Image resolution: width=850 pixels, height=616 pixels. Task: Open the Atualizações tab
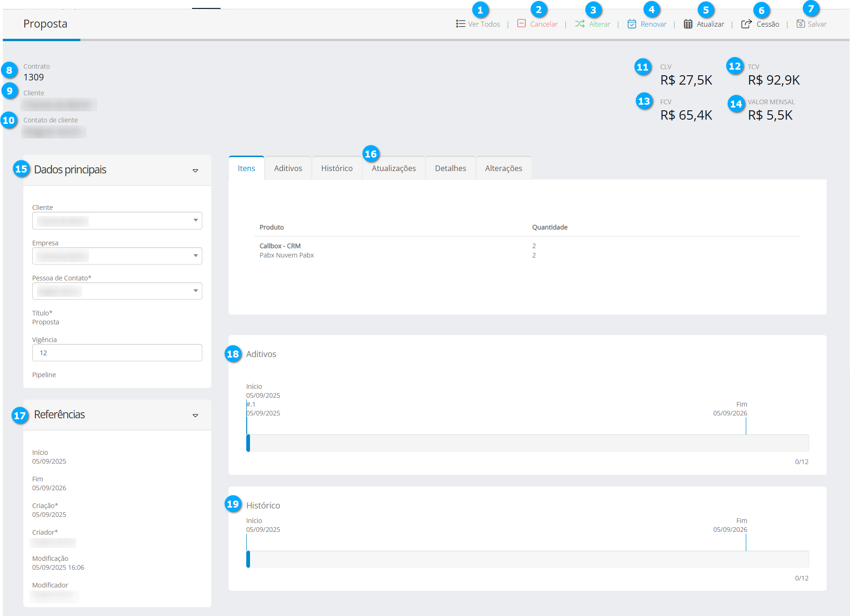click(x=393, y=168)
